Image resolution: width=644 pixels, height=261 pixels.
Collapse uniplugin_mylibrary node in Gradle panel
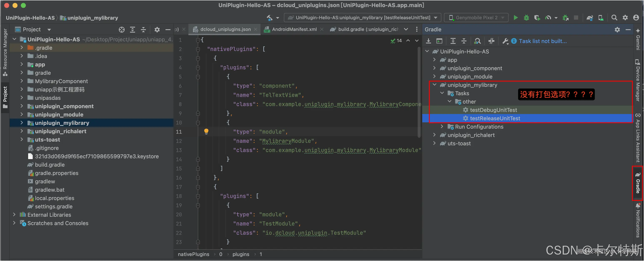(435, 85)
